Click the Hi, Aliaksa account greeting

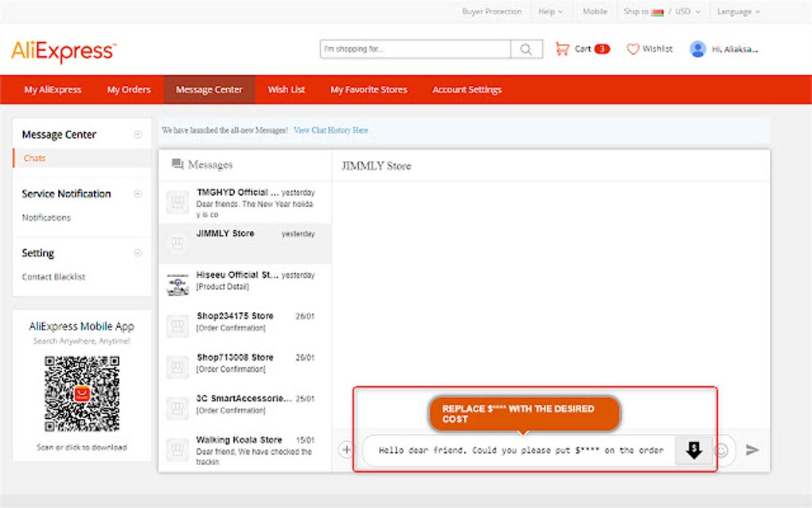point(735,49)
